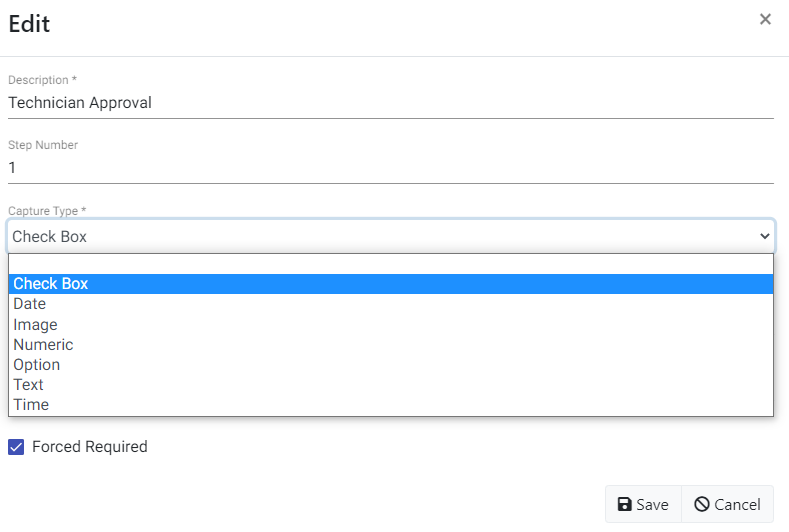Pick Text from dropdown options
This screenshot has width=789, height=532.
(28, 385)
